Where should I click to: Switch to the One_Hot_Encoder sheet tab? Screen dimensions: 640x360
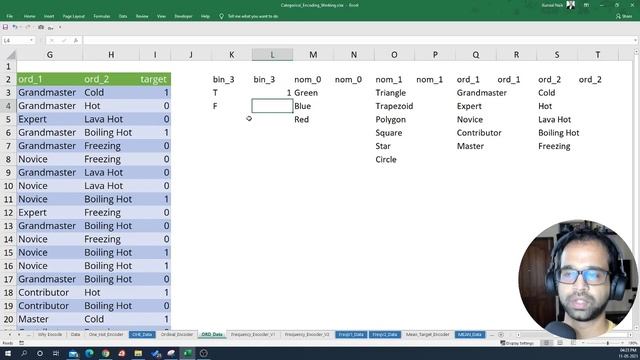point(106,335)
